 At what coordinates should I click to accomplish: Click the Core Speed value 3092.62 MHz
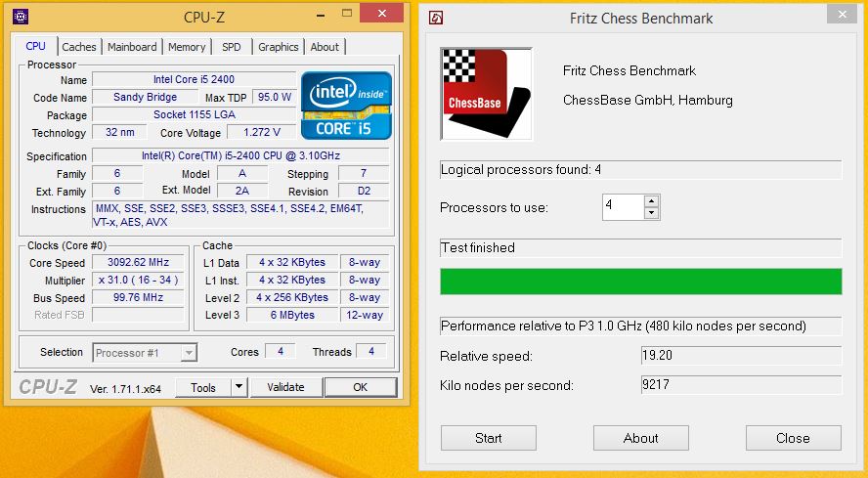point(138,263)
